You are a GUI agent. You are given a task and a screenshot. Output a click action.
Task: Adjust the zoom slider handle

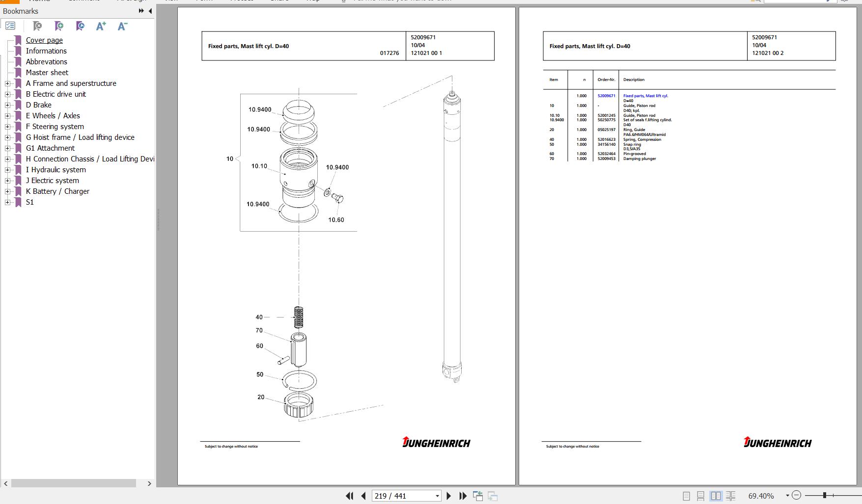pos(825,496)
